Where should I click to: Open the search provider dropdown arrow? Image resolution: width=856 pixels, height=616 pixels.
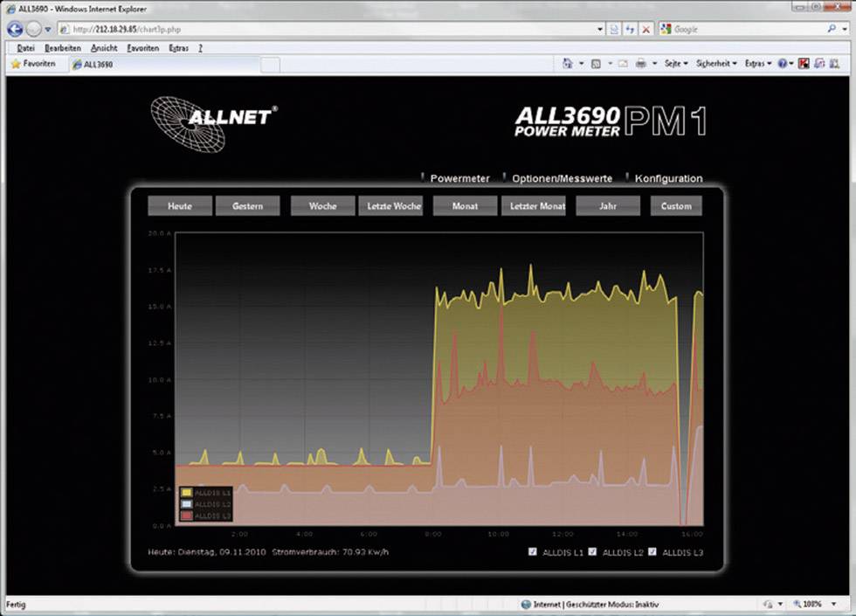[845, 30]
